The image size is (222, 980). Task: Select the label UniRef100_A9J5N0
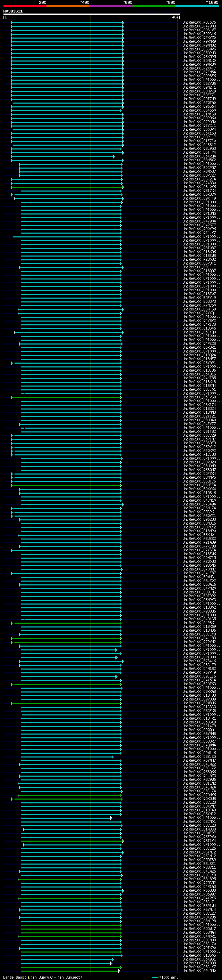point(199,971)
